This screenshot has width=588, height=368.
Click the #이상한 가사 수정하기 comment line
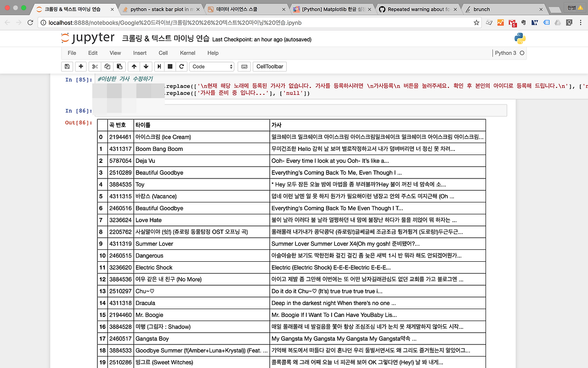pos(125,79)
